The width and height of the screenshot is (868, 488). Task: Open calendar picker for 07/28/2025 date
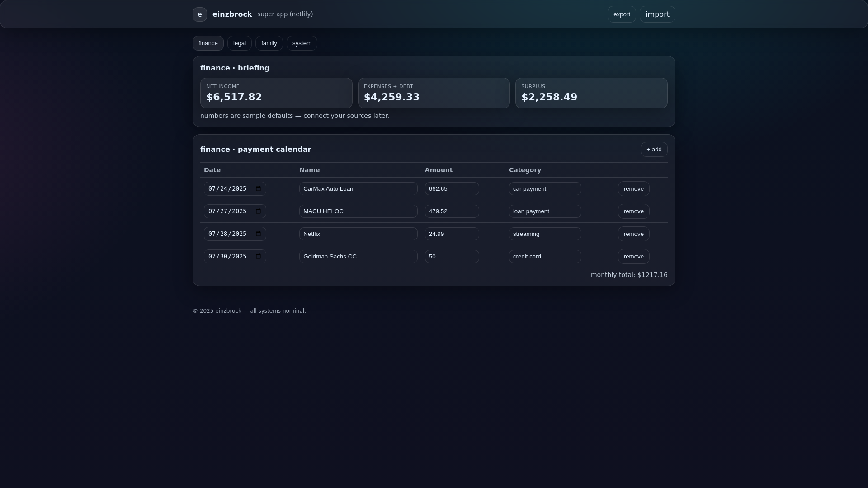(259, 234)
